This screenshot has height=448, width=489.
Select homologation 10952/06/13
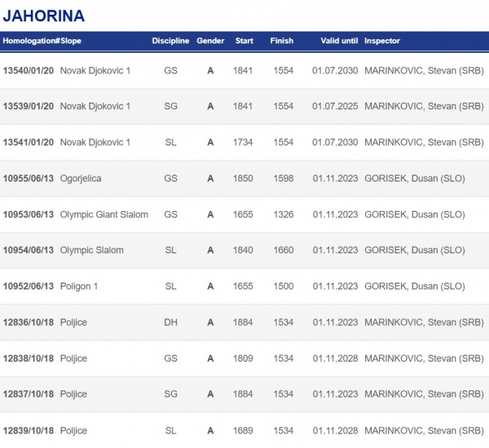29,287
